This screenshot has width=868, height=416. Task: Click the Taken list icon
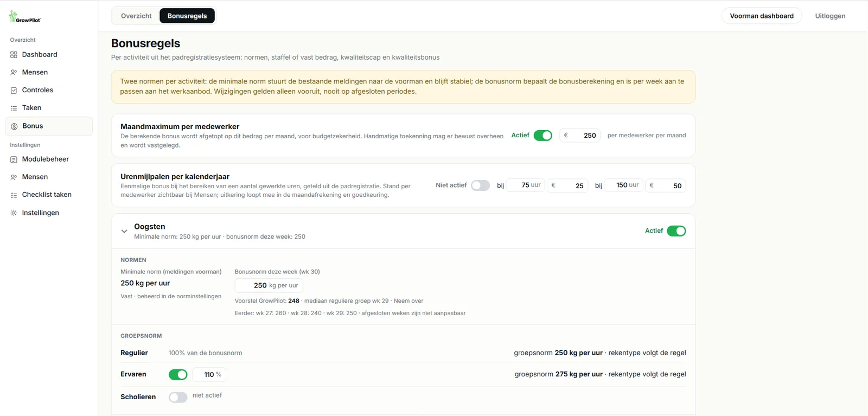coord(14,108)
